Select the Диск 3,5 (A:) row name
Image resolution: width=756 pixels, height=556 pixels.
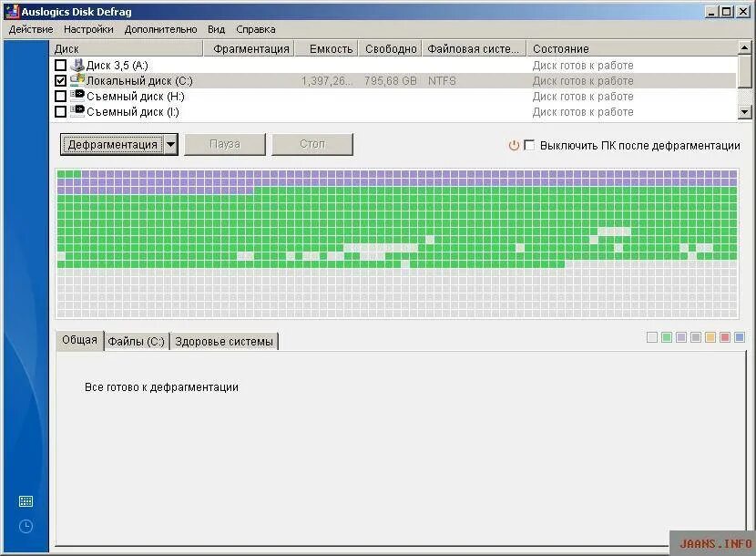point(117,65)
